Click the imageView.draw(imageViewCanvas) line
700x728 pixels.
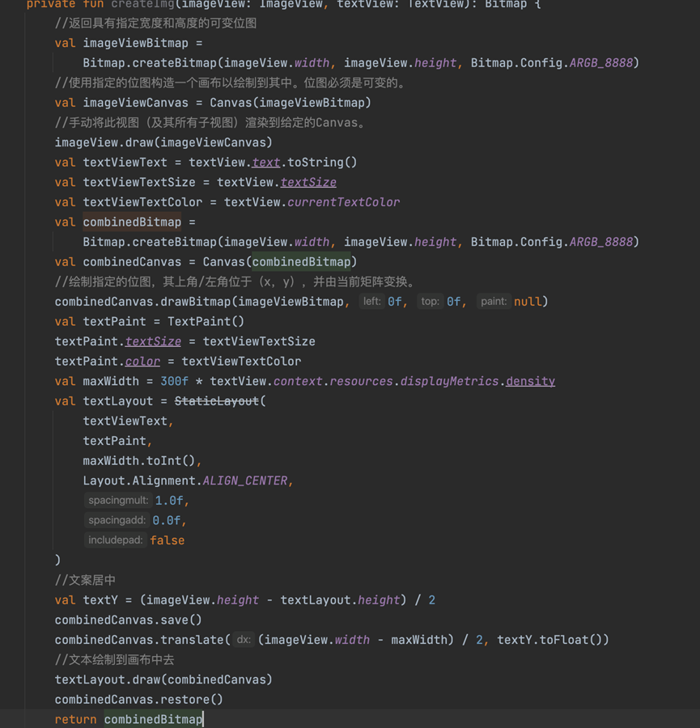click(x=163, y=142)
